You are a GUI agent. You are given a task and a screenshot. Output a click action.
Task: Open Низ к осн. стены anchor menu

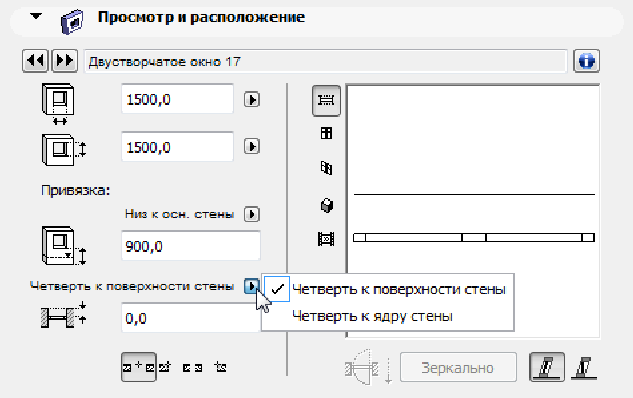point(252,214)
